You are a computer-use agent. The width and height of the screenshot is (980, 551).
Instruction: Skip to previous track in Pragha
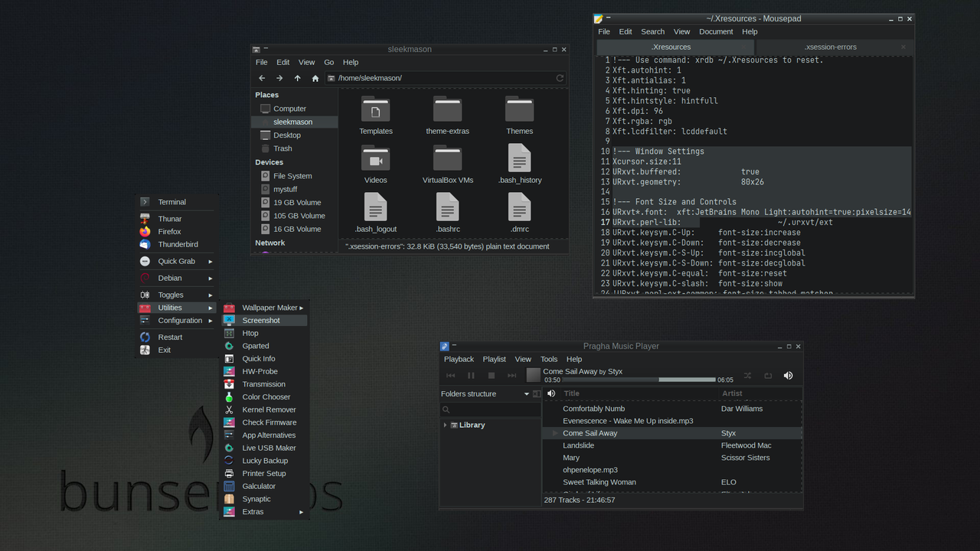[x=450, y=375]
